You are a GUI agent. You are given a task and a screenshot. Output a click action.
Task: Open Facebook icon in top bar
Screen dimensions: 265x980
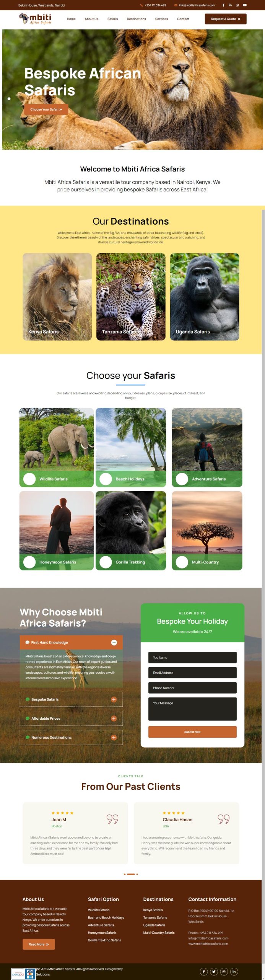[x=223, y=5]
